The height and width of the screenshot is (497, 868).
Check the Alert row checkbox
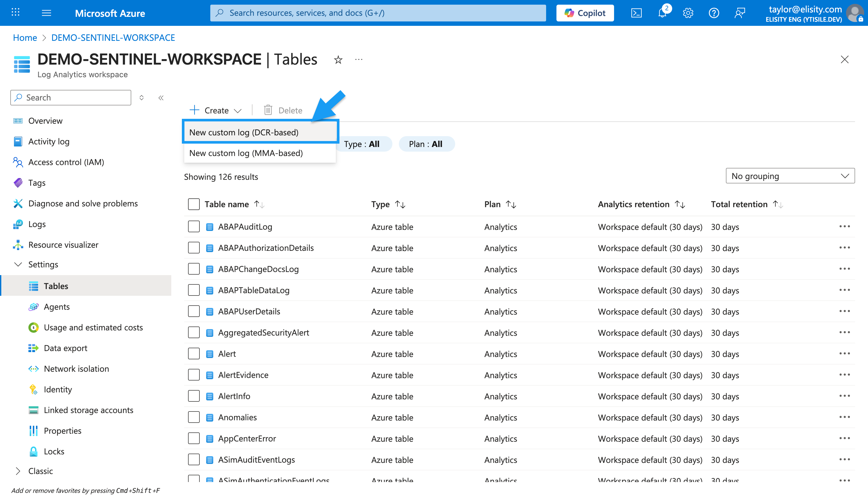pyautogui.click(x=193, y=354)
